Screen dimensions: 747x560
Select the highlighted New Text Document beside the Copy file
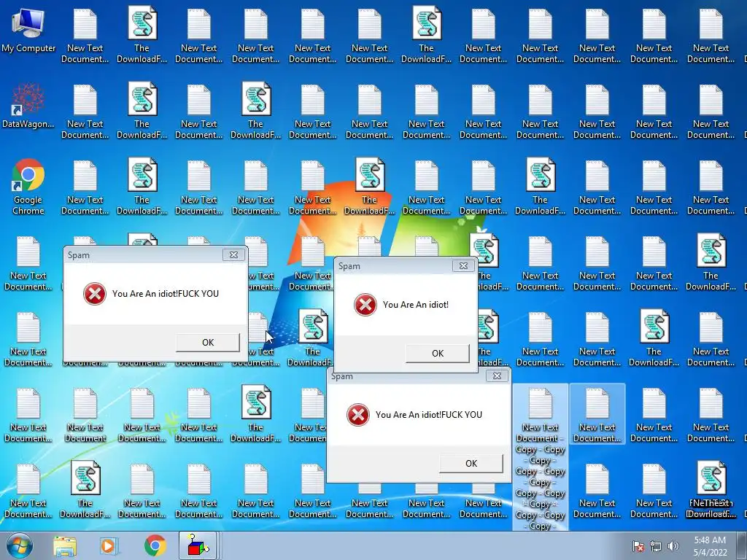point(597,414)
